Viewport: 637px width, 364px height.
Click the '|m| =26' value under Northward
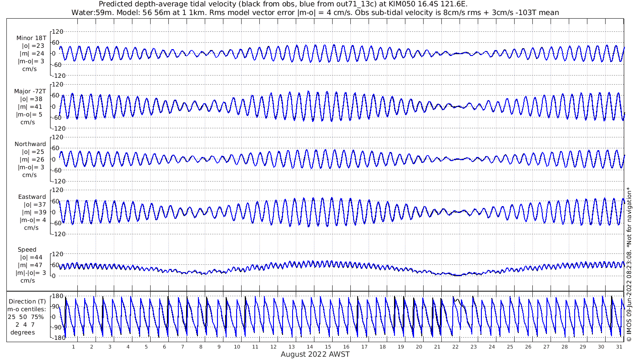[33, 160]
